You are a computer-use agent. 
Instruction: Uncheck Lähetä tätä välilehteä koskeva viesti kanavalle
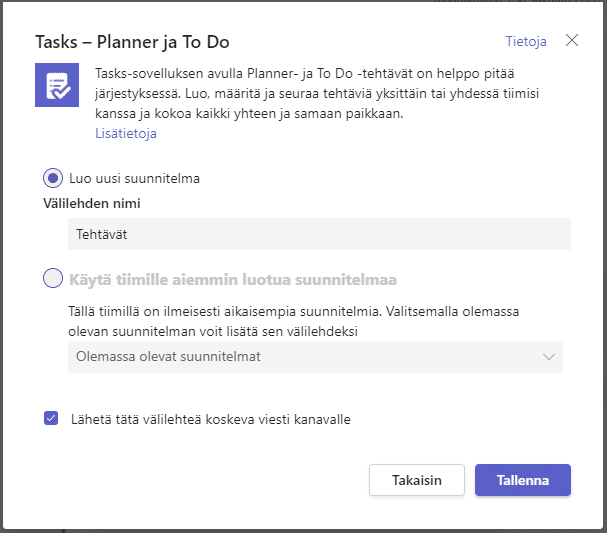[x=51, y=418]
